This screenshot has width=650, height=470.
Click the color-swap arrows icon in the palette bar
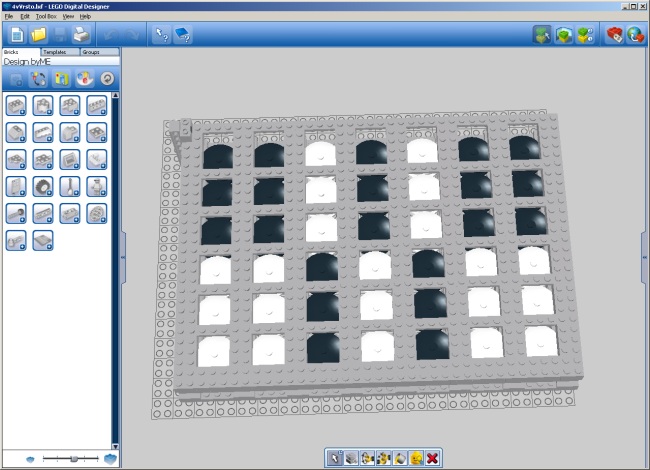39,79
